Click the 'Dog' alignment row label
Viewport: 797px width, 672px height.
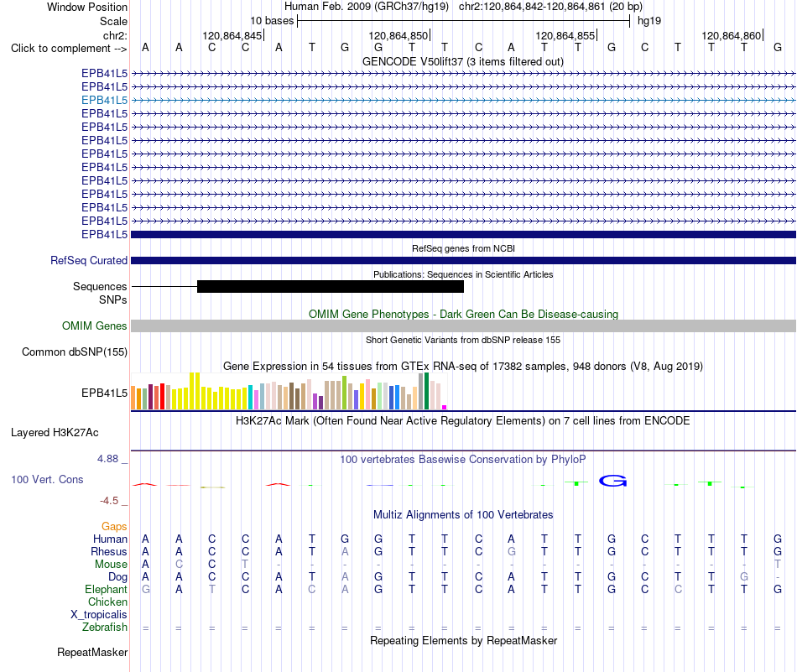[x=117, y=577]
